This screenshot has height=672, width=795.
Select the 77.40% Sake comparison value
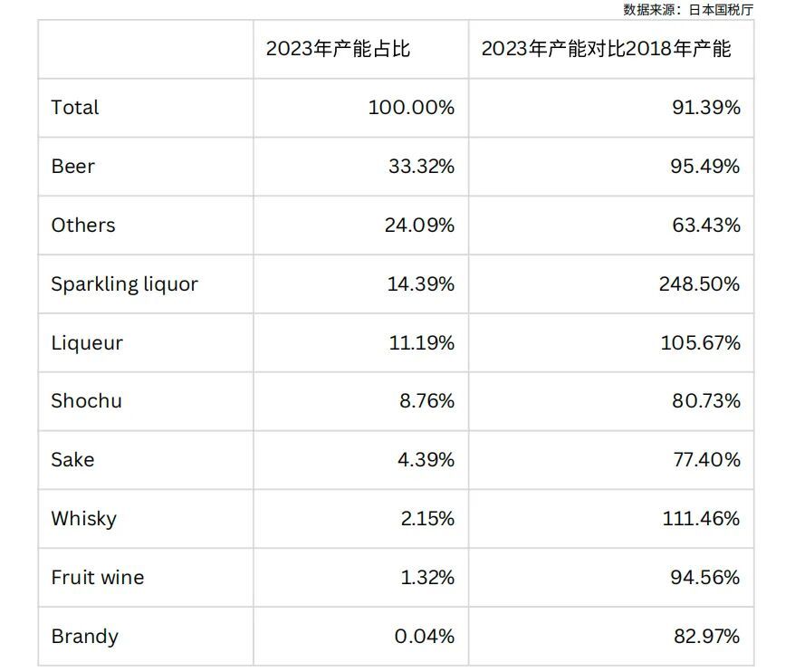tap(706, 459)
